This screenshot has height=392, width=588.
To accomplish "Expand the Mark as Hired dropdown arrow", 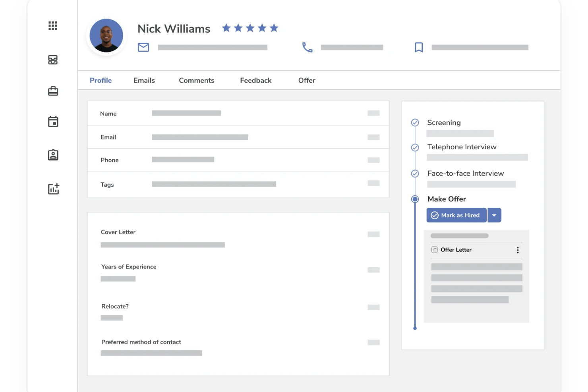I will [x=494, y=215].
